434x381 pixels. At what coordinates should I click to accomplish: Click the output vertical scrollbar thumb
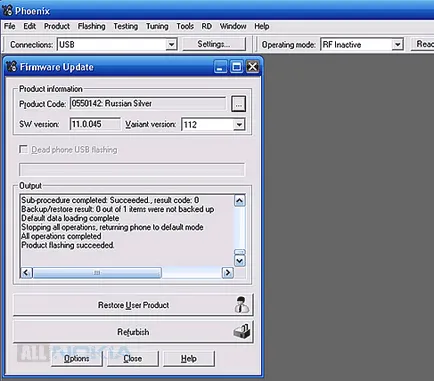tap(240, 252)
